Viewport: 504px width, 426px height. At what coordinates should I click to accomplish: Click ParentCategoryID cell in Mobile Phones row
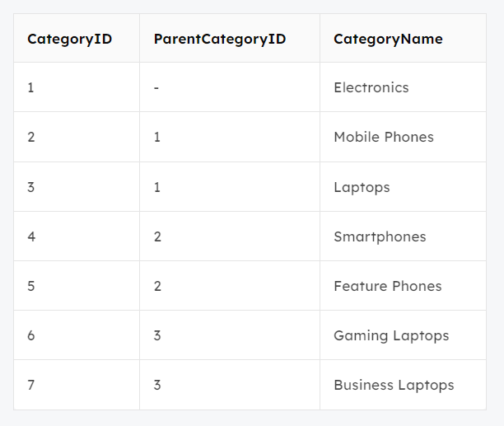[x=157, y=137]
